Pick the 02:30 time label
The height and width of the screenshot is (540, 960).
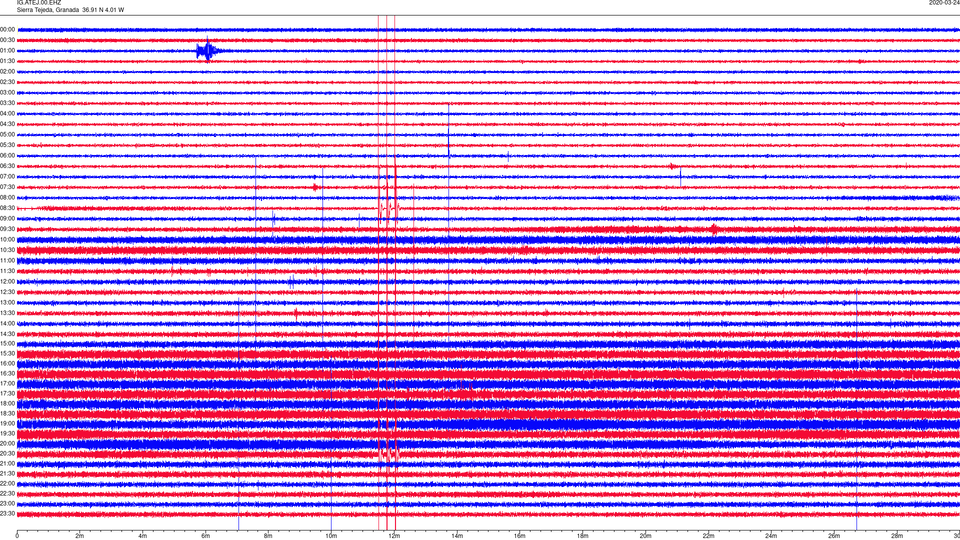click(x=8, y=82)
